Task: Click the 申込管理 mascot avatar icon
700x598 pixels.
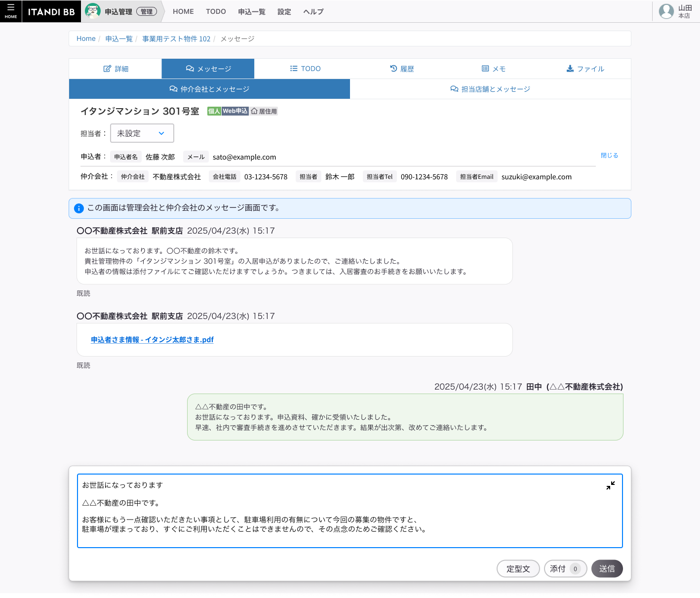Action: (92, 11)
